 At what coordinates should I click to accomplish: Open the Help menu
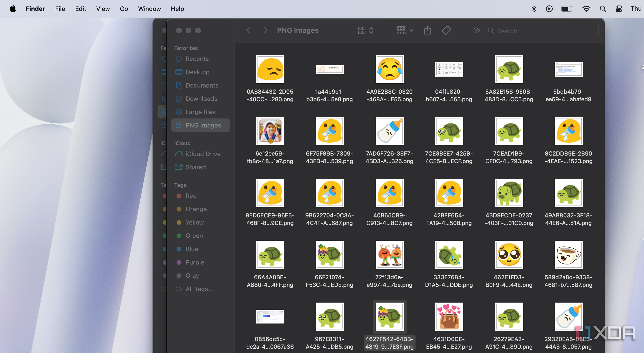177,9
